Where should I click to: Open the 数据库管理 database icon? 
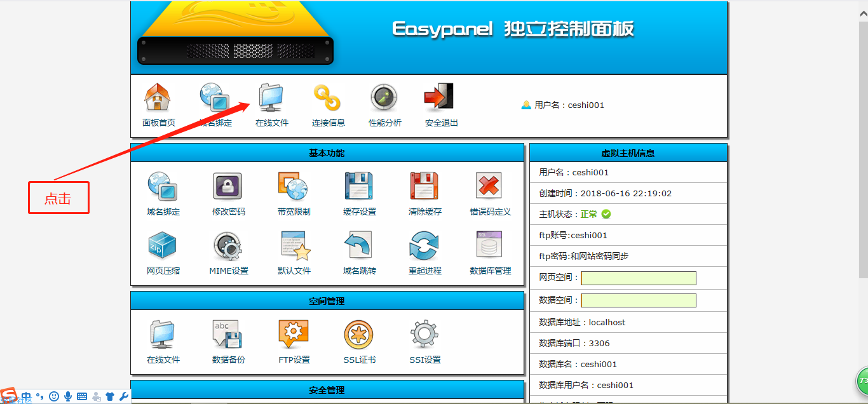(x=489, y=245)
